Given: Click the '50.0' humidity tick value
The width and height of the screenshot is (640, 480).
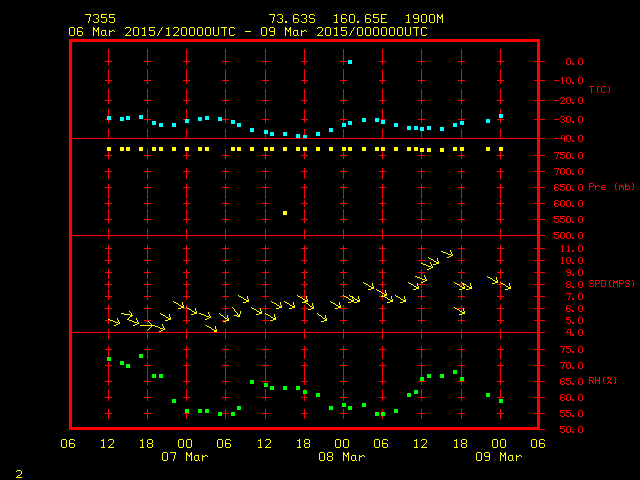Looking at the screenshot, I should pos(571,430).
